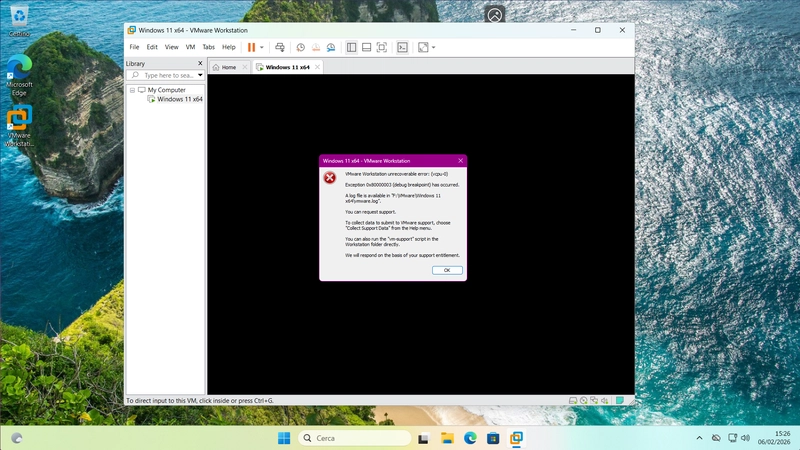Select Windows 11 x64 in the library tree
The height and width of the screenshot is (450, 800).
click(x=179, y=99)
